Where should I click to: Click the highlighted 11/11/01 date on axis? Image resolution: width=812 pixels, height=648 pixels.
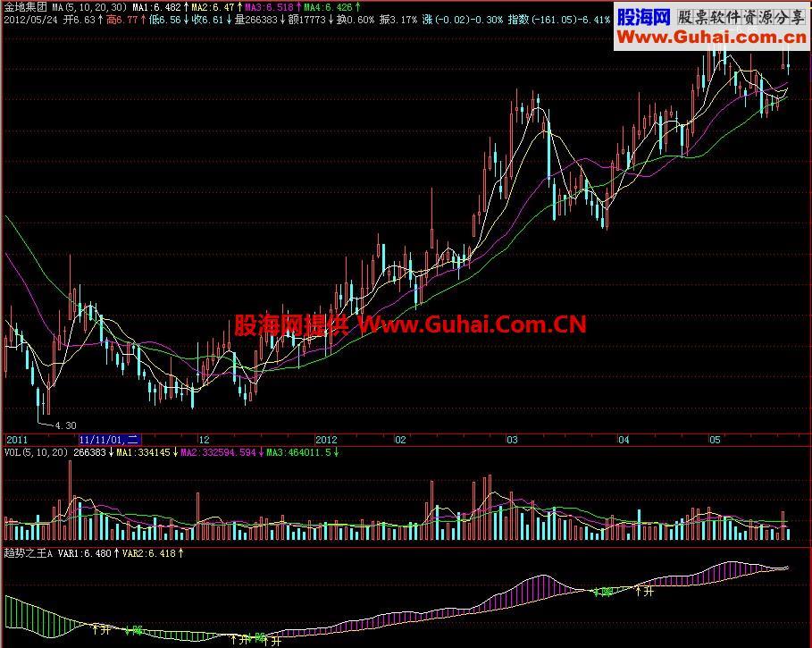click(109, 440)
